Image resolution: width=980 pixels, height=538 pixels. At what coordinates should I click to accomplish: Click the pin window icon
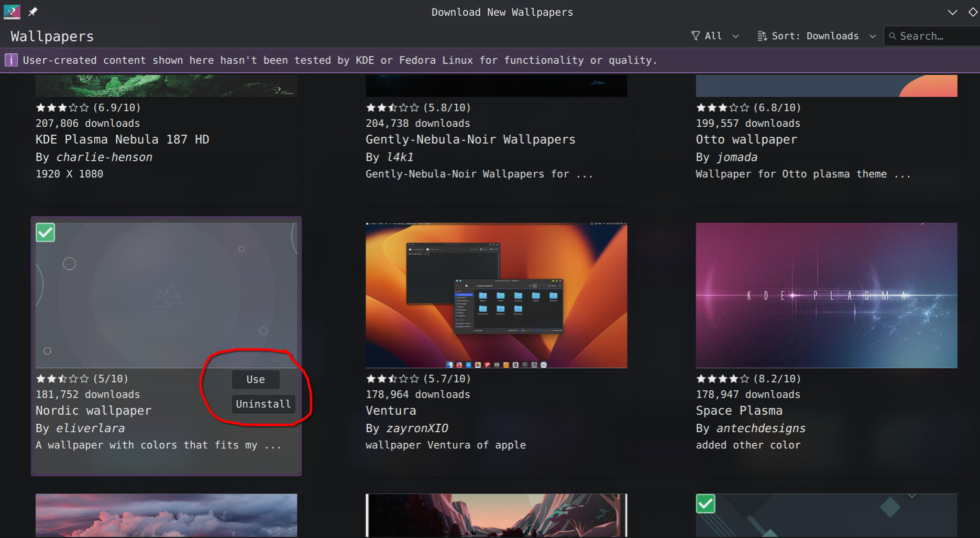point(32,12)
